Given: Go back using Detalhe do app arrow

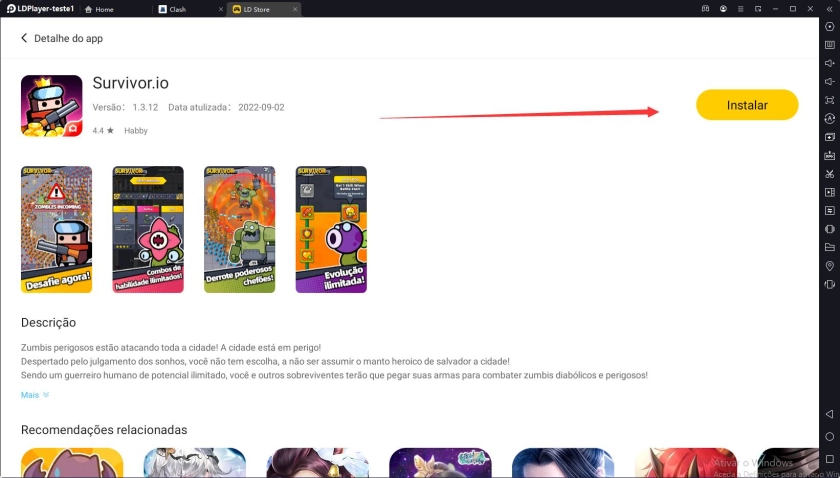Looking at the screenshot, I should click(24, 38).
